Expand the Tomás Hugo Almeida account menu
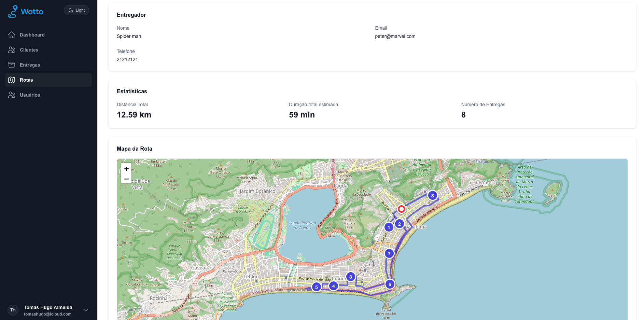The width and height of the screenshot is (644, 320). pyautogui.click(x=86, y=310)
